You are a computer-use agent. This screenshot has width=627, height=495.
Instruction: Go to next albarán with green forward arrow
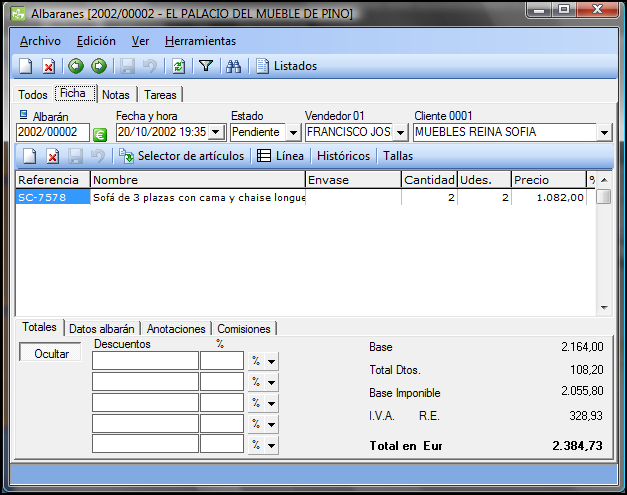(99, 66)
